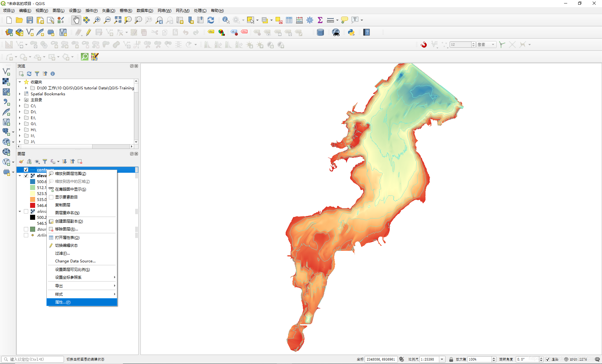Open the Set CRS submenu
Image resolution: width=602 pixels, height=364 pixels.
pos(82,277)
